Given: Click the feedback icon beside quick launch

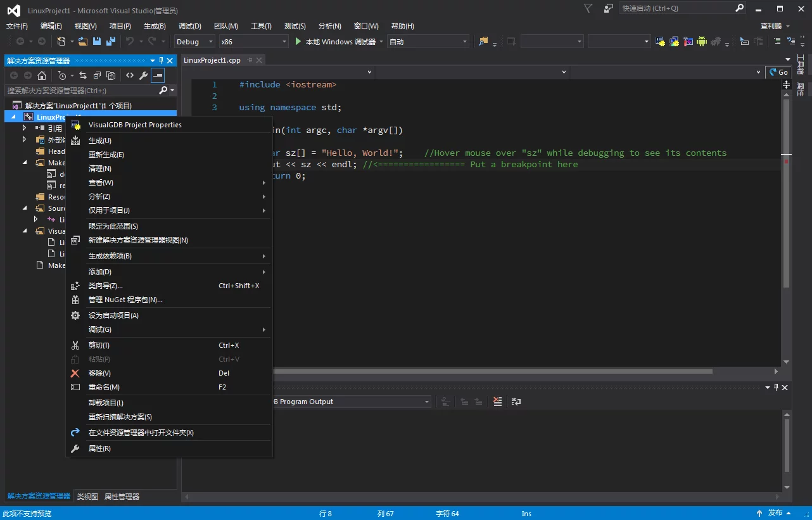Looking at the screenshot, I should coord(608,8).
